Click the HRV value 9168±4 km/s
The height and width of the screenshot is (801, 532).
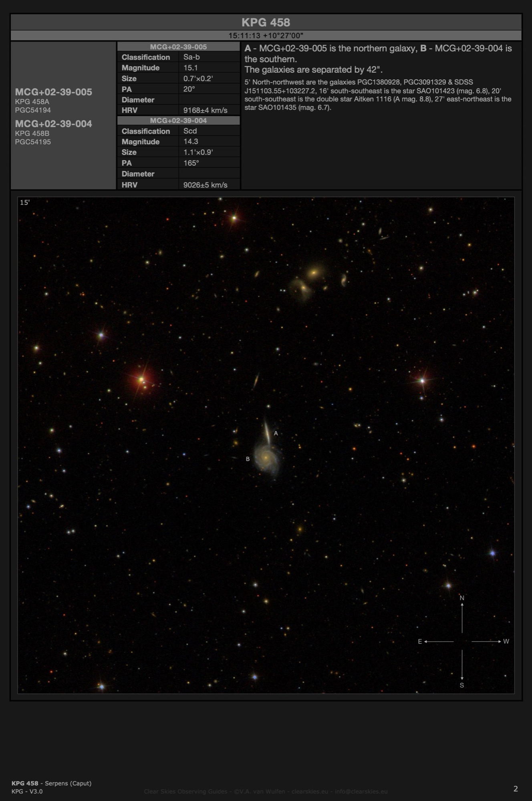click(205, 110)
